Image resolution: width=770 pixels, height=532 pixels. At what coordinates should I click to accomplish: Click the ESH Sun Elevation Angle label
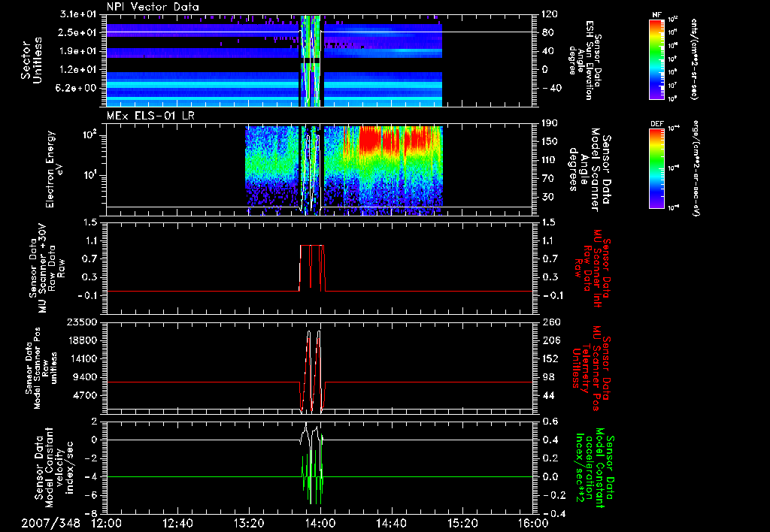pos(587,60)
